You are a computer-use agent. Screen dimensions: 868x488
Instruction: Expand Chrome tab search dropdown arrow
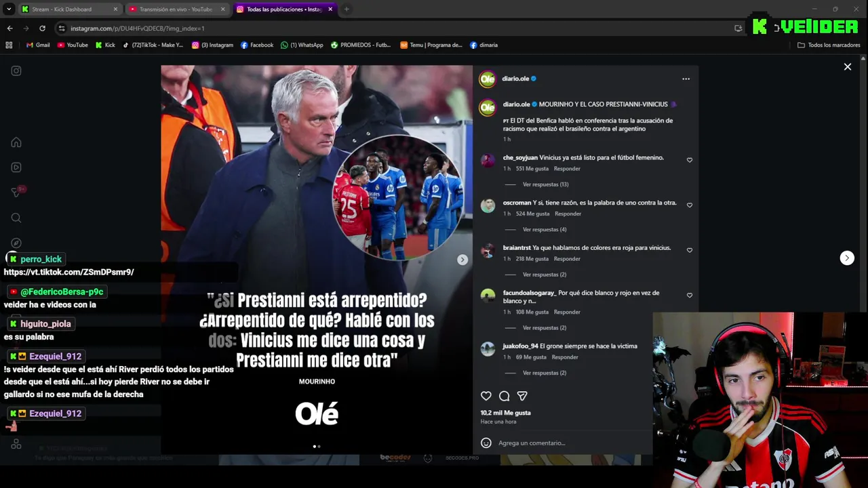click(9, 9)
